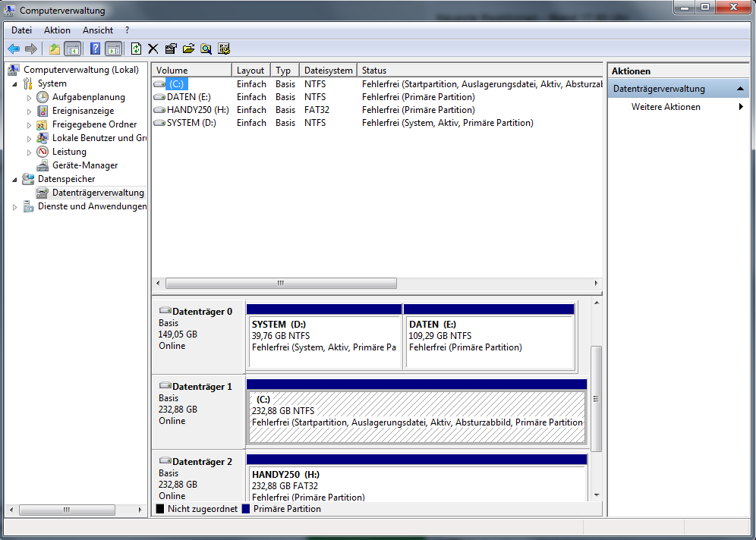Select HANDY250 (H:) partition block on Datenträger 2

click(x=417, y=478)
